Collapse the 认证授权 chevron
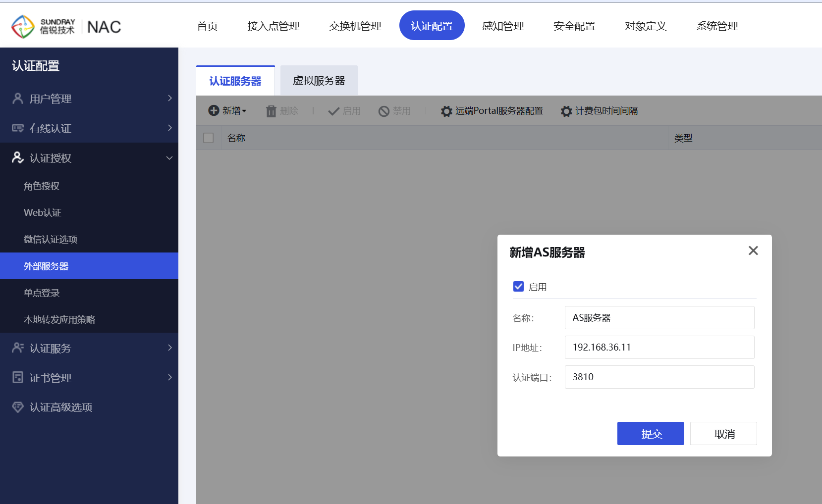This screenshot has width=822, height=504. (169, 158)
